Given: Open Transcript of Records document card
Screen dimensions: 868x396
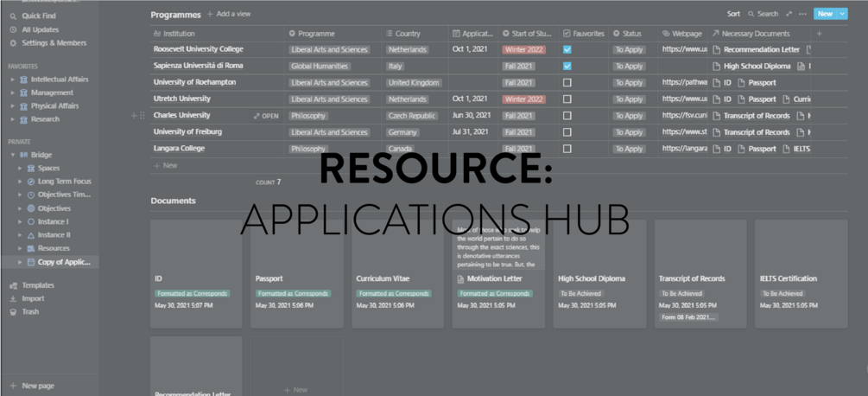Looking at the screenshot, I should [700, 273].
